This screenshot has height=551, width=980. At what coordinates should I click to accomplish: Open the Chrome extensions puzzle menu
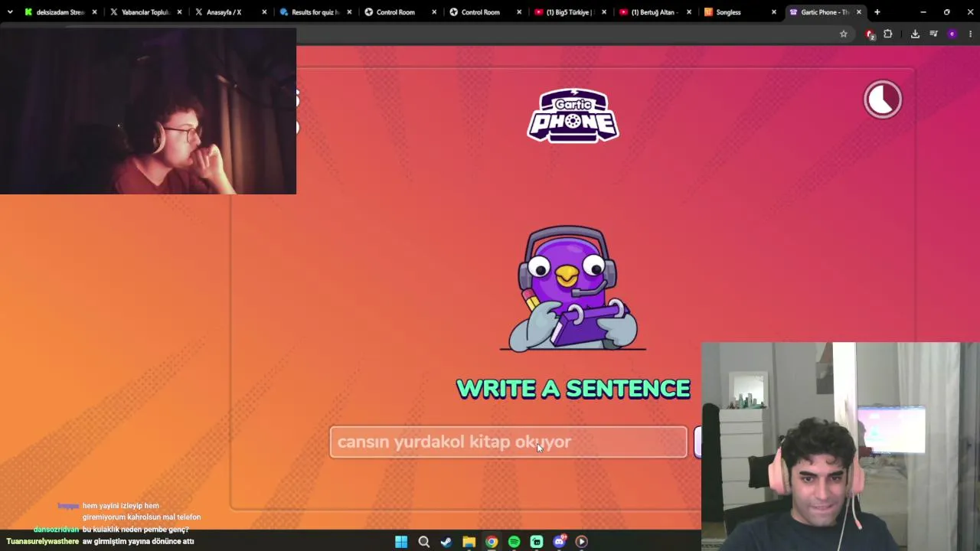tap(888, 34)
